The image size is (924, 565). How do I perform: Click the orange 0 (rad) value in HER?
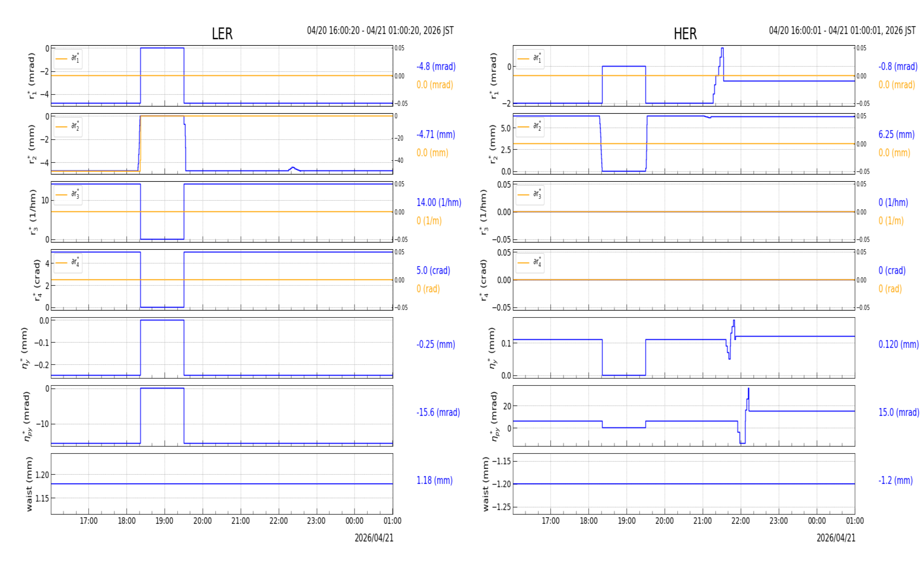(x=890, y=289)
